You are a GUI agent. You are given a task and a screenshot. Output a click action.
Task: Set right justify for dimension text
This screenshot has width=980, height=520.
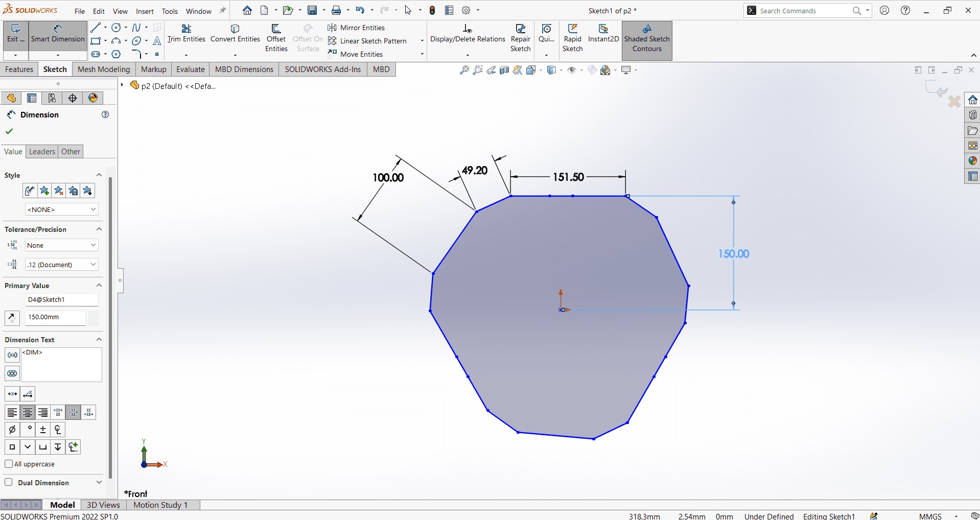43,412
